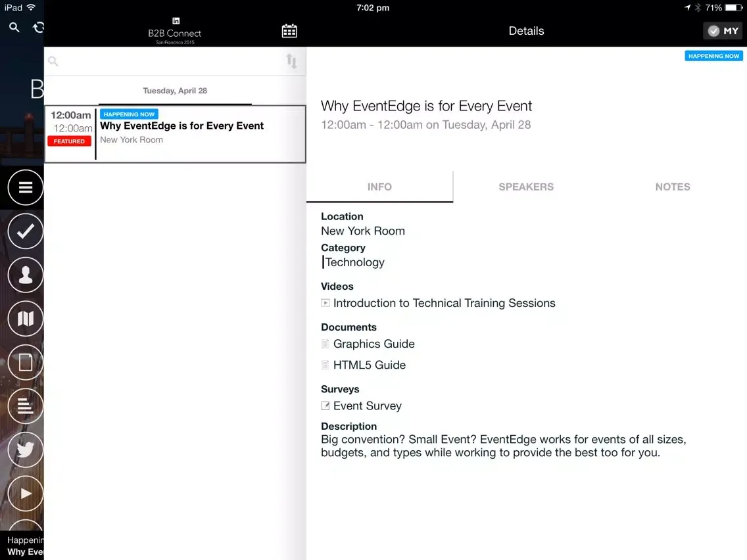Open the Twitter bird sidebar icon
The height and width of the screenshot is (560, 747).
pyautogui.click(x=26, y=450)
